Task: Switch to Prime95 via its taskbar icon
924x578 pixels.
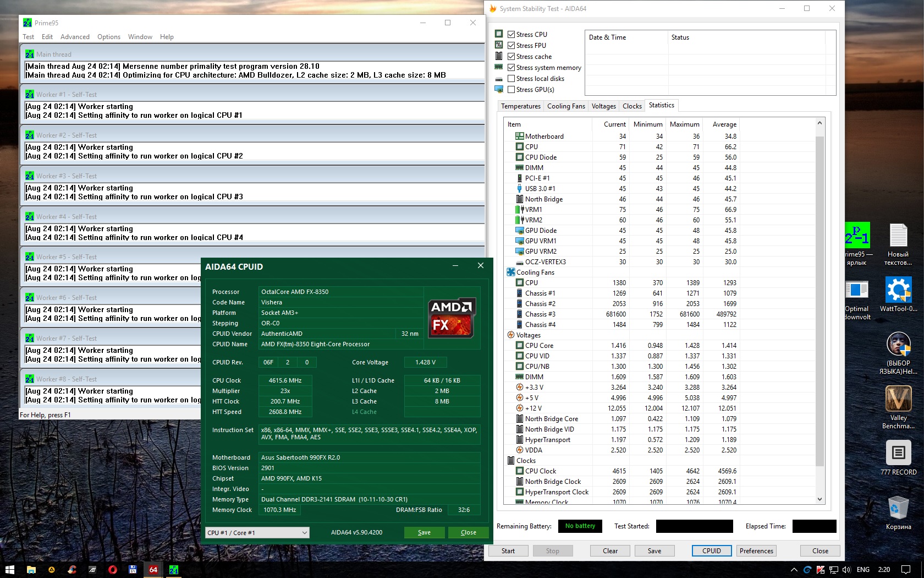Action: [173, 570]
